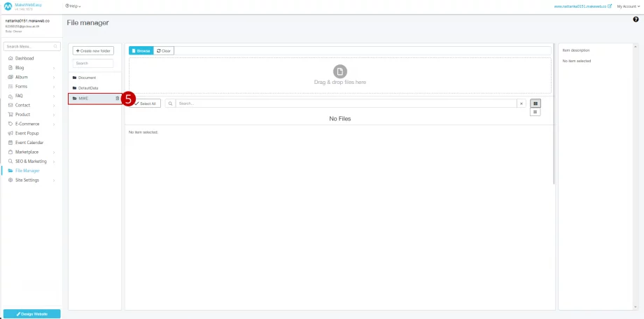Click the Dashboard home icon
The height and width of the screenshot is (319, 644).
point(10,58)
